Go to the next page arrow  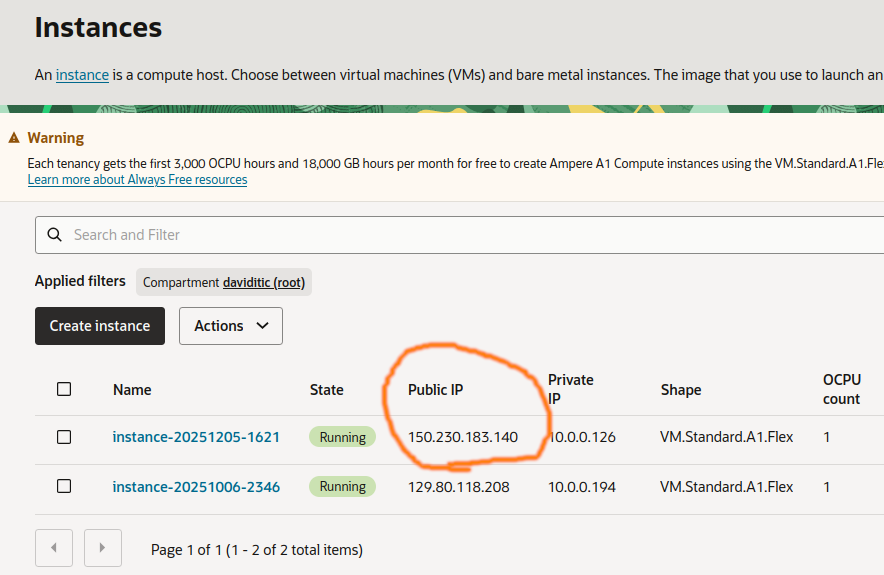pos(103,548)
